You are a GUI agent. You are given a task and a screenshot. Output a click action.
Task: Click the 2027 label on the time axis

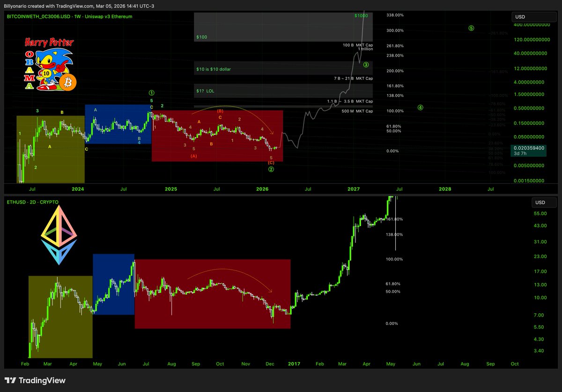pos(354,189)
